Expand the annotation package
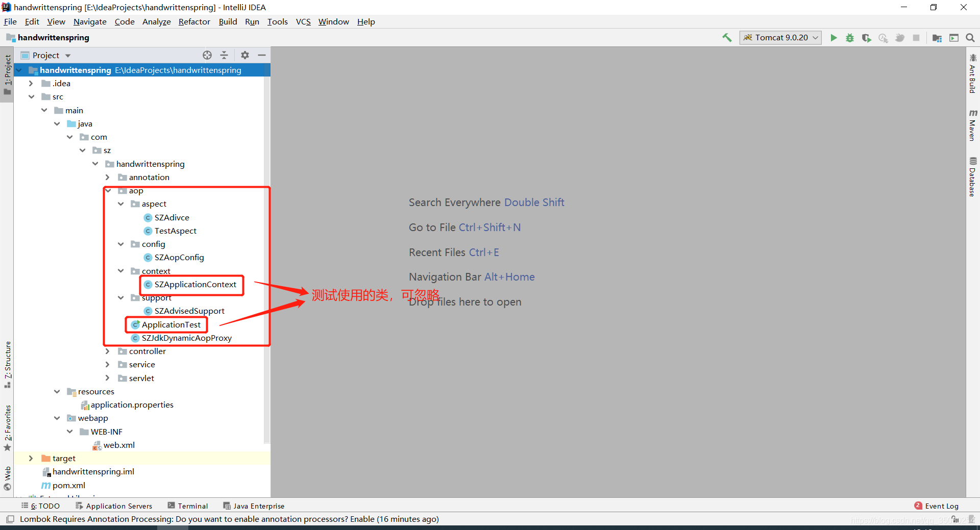 107,177
